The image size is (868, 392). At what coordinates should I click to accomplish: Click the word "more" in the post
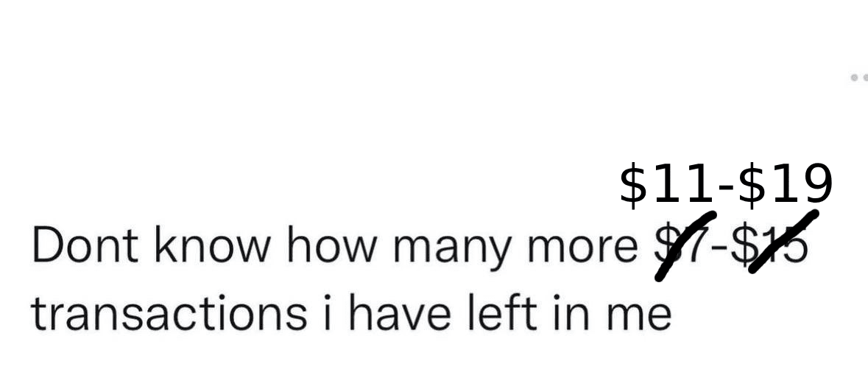pyautogui.click(x=582, y=249)
